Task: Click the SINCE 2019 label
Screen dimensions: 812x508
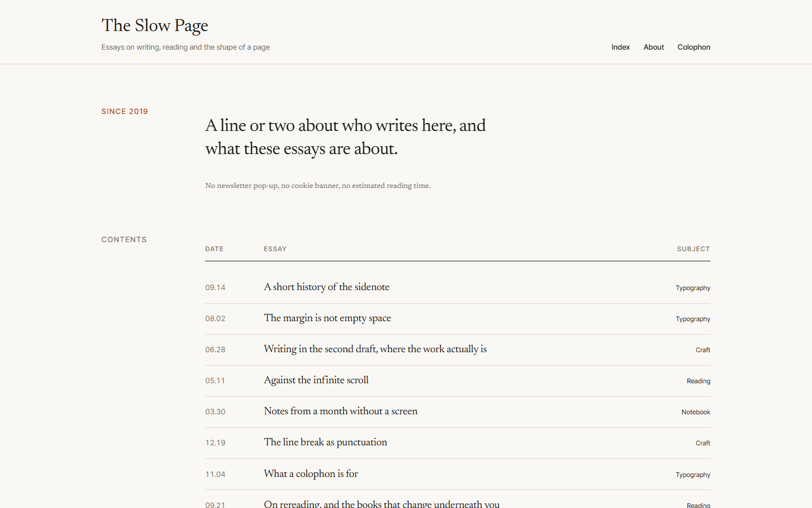Action: (125, 111)
